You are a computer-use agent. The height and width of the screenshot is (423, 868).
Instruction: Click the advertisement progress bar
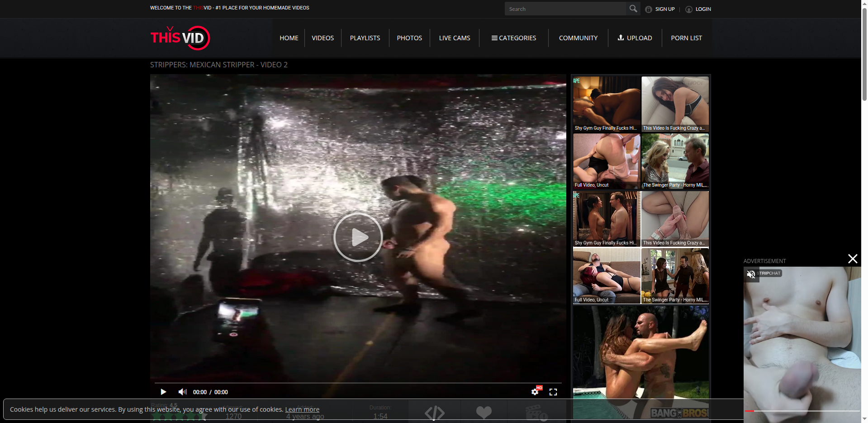coord(802,411)
